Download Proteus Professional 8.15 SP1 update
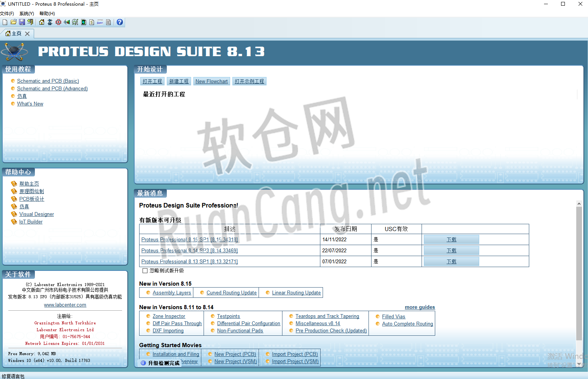Screen dimensions: 588x379 point(451,239)
